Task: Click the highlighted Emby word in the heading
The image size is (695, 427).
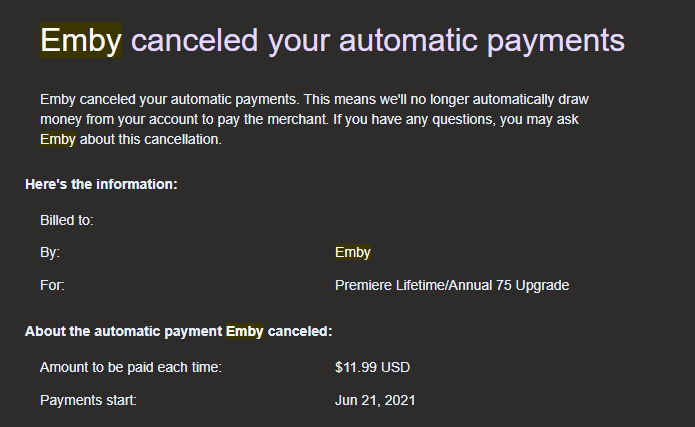Action: [x=81, y=40]
